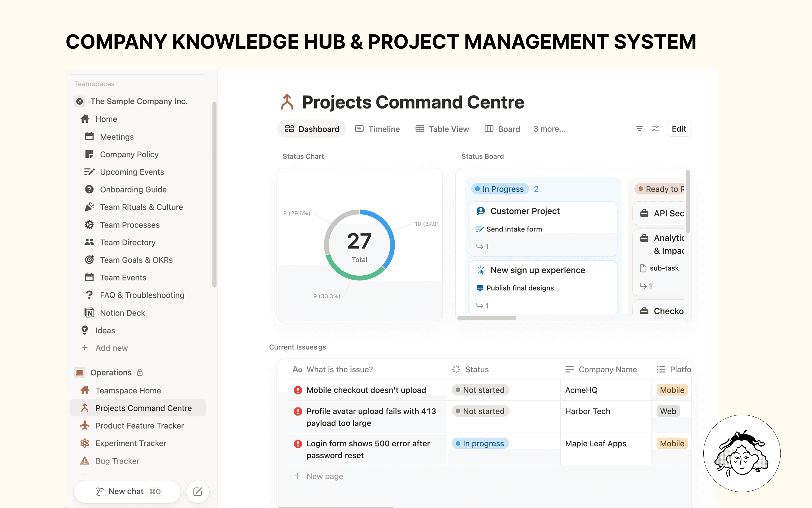Collapse the Operations teamspace
812x508 pixels.
(111, 372)
